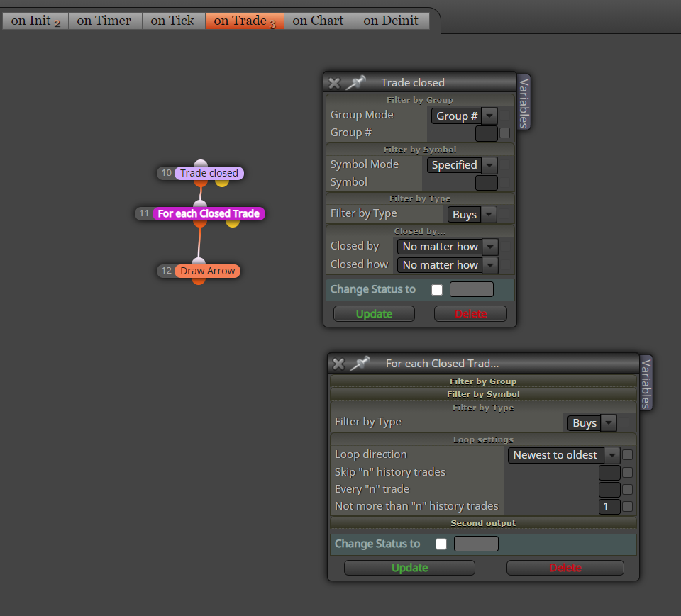Click the top input connector of Trade closed block
Screen dimensions: 681x616
(x=201, y=164)
